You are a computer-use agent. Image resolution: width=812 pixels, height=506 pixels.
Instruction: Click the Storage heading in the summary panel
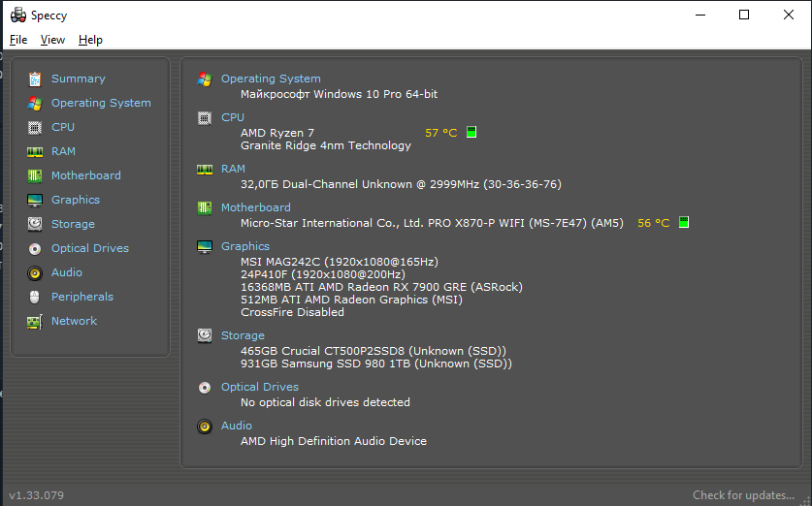[x=243, y=335]
